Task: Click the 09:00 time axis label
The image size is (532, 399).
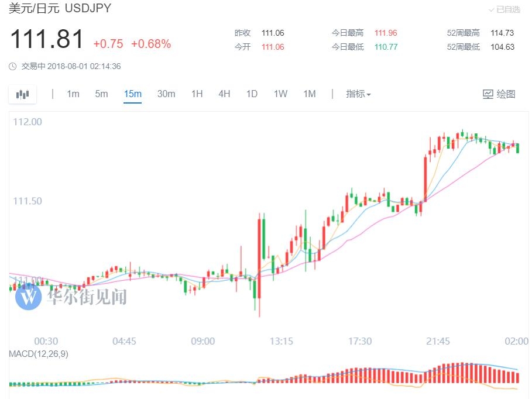Action: (203, 341)
